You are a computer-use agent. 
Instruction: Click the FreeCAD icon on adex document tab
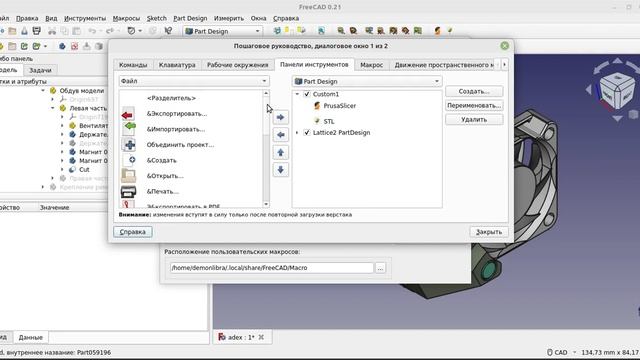[x=222, y=337]
